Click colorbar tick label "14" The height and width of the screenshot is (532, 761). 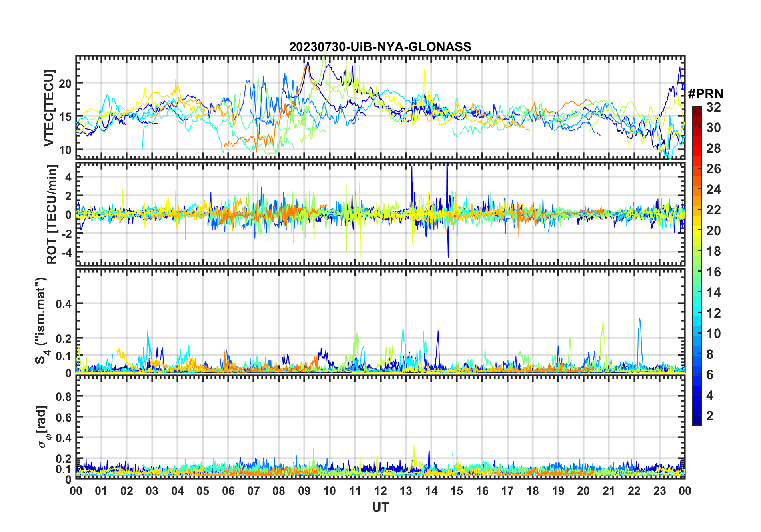[713, 292]
